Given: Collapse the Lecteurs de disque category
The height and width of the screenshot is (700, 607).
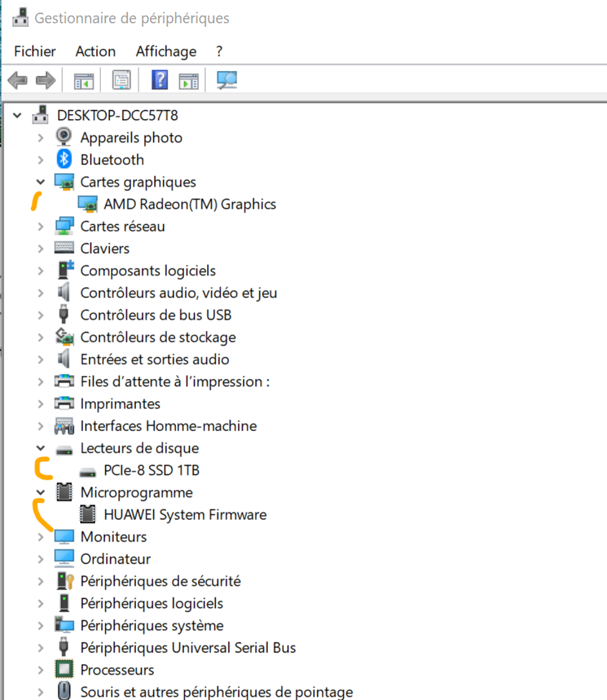Looking at the screenshot, I should pyautogui.click(x=41, y=448).
